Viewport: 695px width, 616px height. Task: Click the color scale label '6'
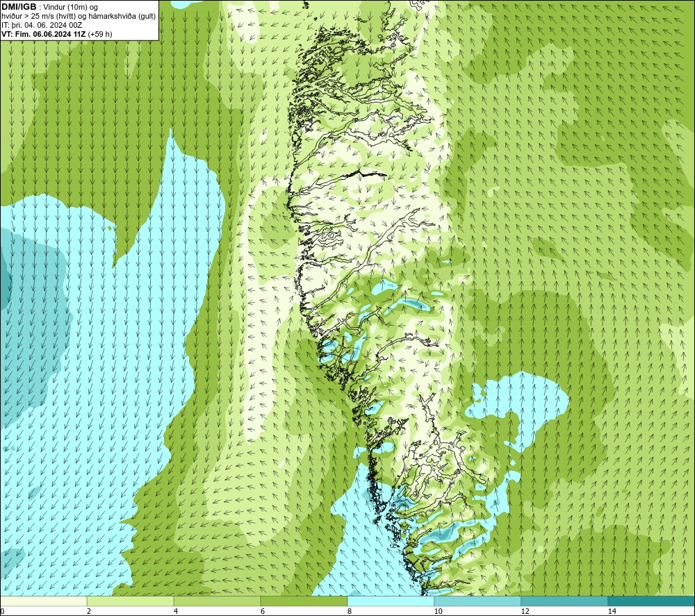[x=263, y=612]
